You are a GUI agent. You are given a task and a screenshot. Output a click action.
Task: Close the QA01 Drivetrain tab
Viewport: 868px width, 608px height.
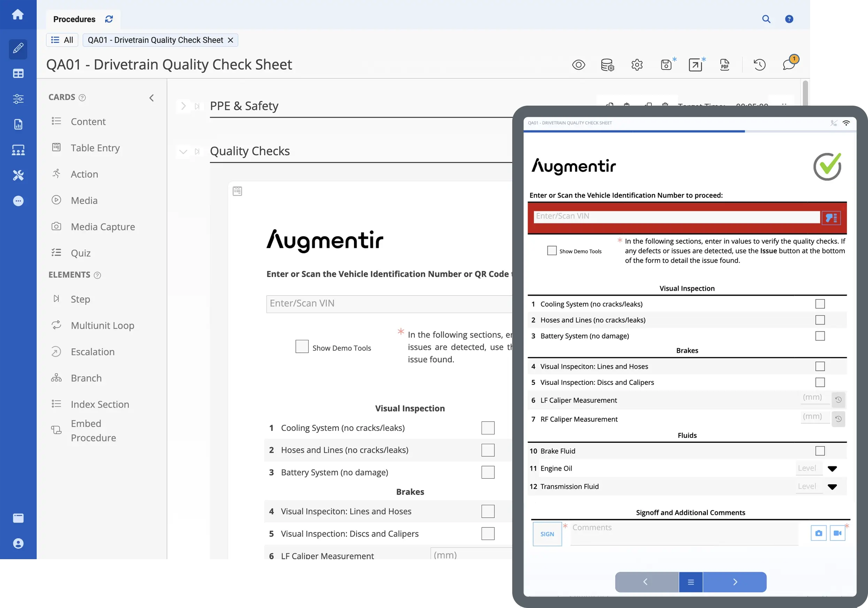click(230, 40)
